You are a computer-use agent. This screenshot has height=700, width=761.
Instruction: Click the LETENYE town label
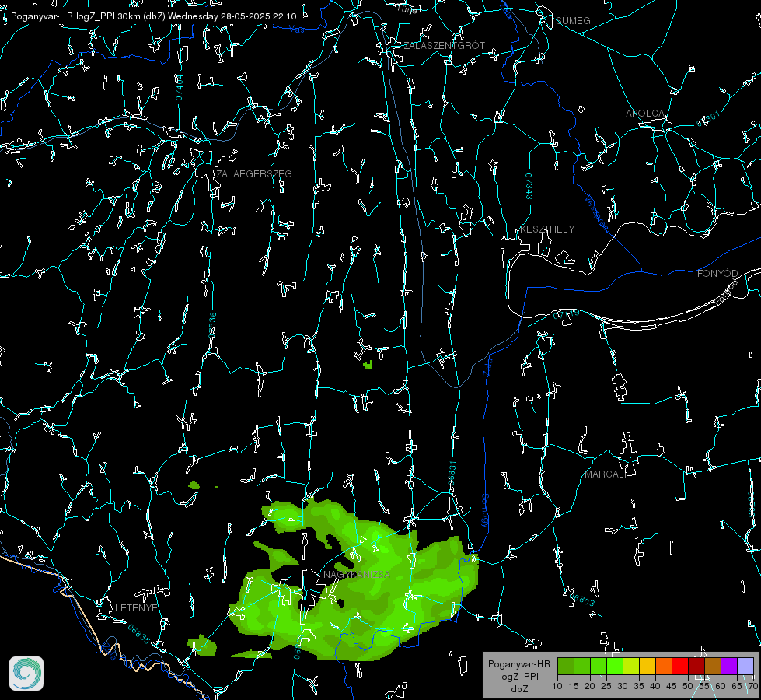click(x=136, y=608)
